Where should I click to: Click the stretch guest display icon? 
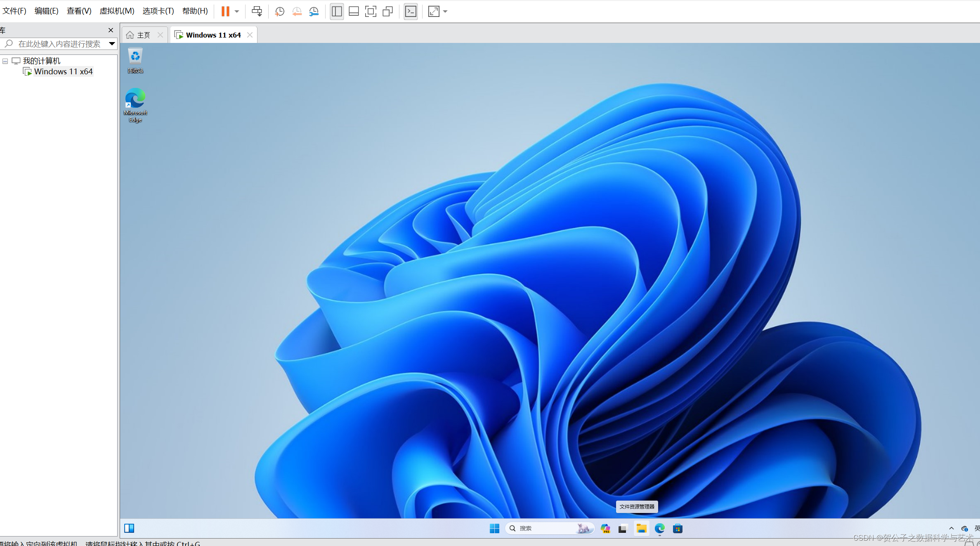(434, 12)
